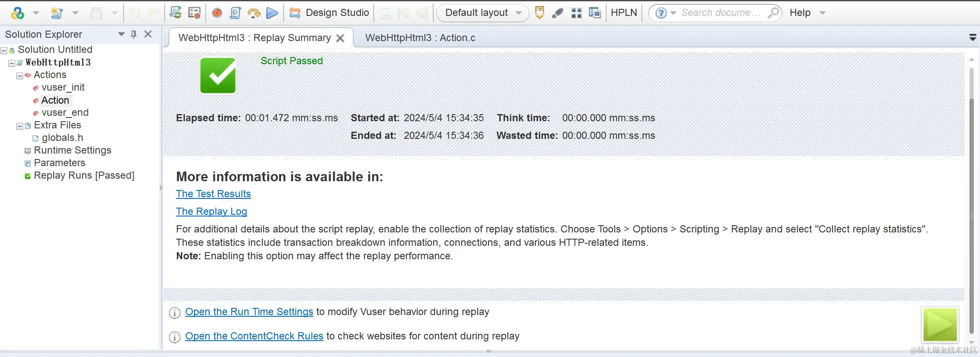
Task: Select the Extra Files folder
Action: pos(57,125)
